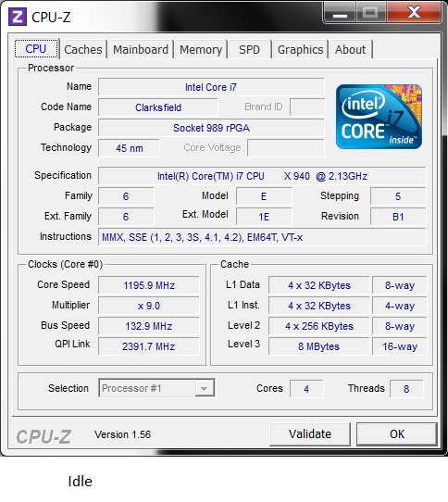448x502 pixels.
Task: Click the Bus Speed value 132.9 MHz
Action: [149, 326]
